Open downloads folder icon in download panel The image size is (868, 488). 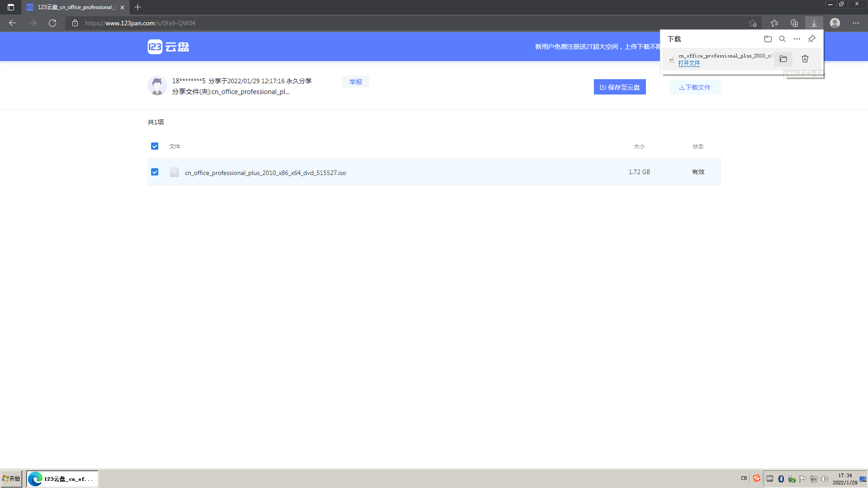[768, 39]
